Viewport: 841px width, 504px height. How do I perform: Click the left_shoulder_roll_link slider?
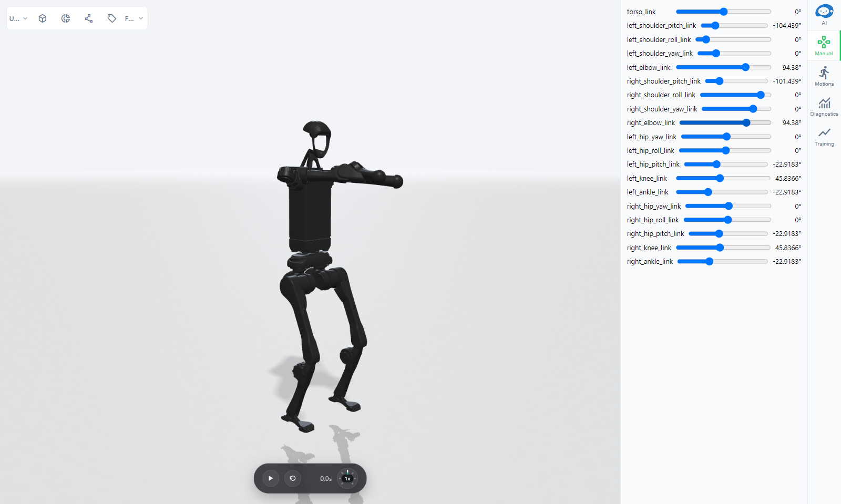[x=733, y=39]
